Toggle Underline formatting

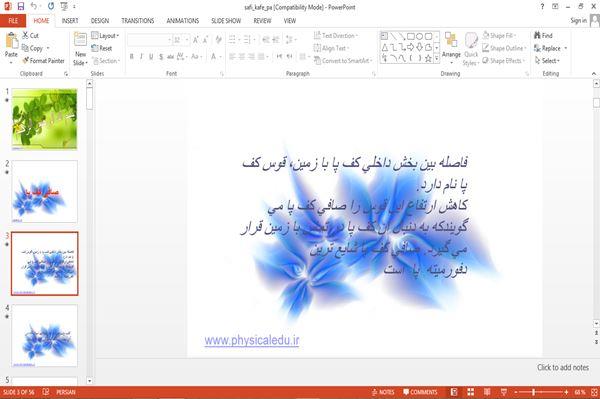tap(151, 57)
